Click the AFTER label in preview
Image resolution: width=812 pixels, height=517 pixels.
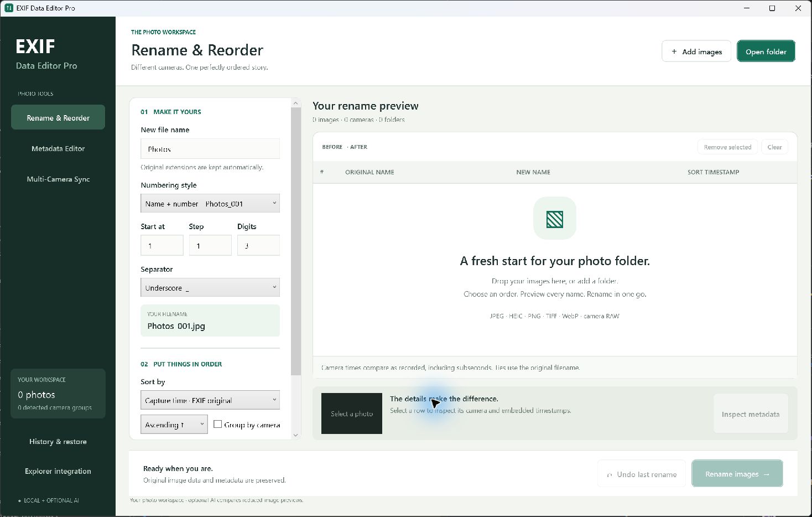click(358, 147)
